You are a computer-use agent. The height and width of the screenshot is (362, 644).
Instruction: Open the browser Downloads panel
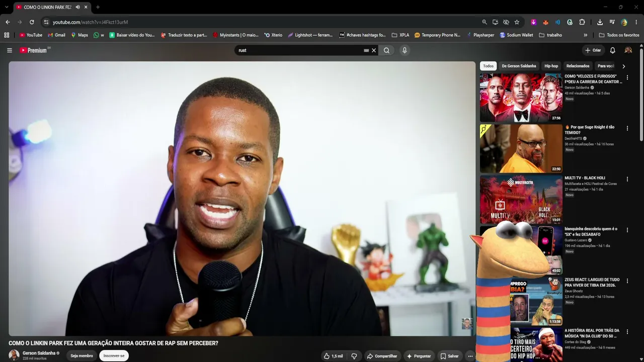coord(600,22)
